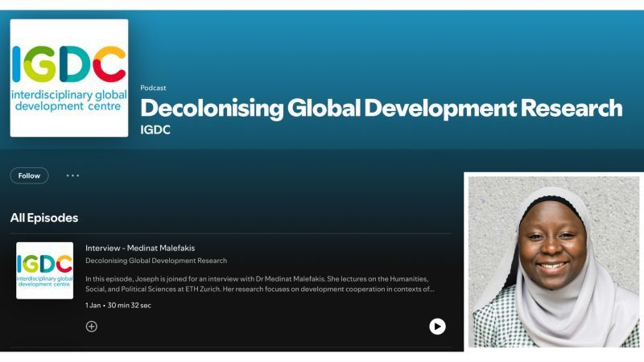Click the Follow button
The height and width of the screenshot is (362, 644).
coord(29,175)
